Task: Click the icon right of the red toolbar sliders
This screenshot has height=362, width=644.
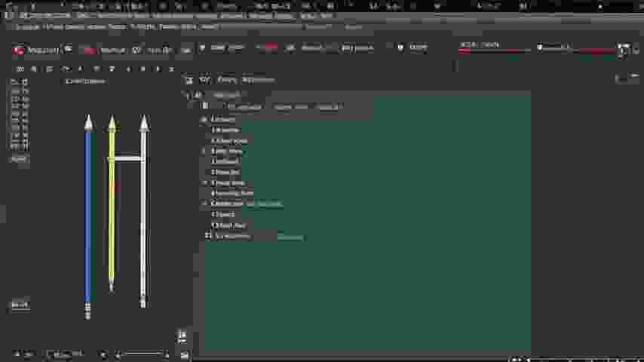Action: coord(623,50)
